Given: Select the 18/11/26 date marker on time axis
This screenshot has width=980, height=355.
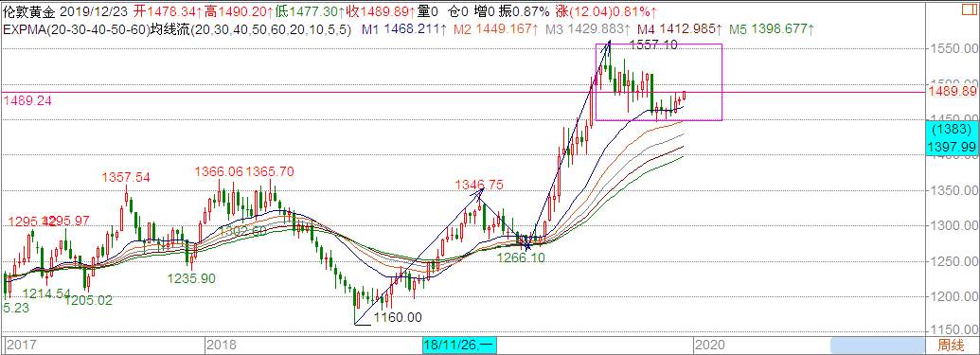Looking at the screenshot, I should point(458,345).
